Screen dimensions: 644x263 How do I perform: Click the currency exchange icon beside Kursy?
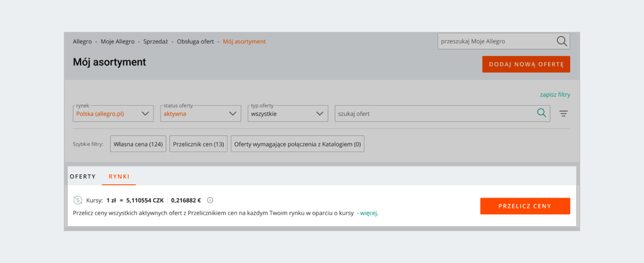(x=78, y=200)
